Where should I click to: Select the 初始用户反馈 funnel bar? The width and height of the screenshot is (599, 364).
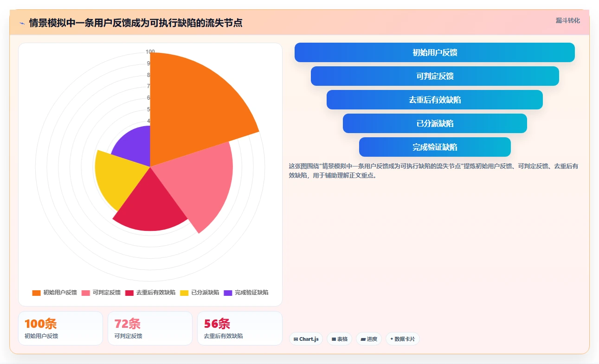(435, 52)
